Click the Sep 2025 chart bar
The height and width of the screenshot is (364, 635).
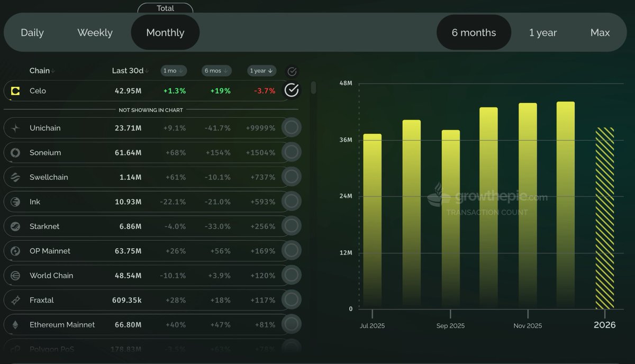[451, 220]
